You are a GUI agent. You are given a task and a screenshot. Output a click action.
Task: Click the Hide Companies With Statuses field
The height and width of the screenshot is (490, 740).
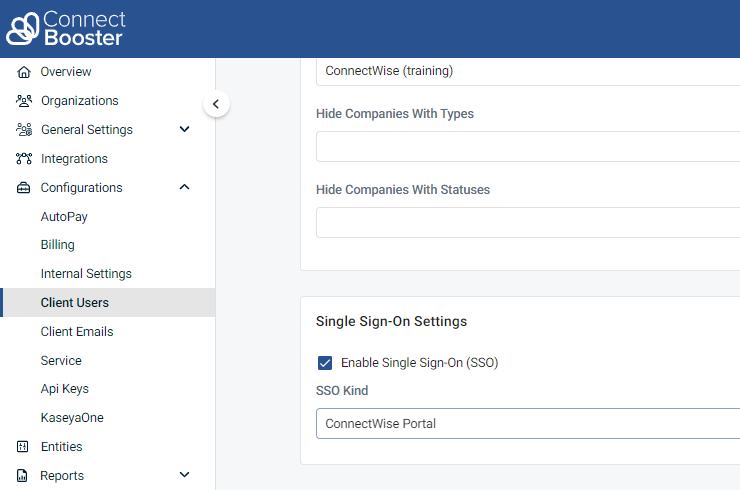(527, 223)
